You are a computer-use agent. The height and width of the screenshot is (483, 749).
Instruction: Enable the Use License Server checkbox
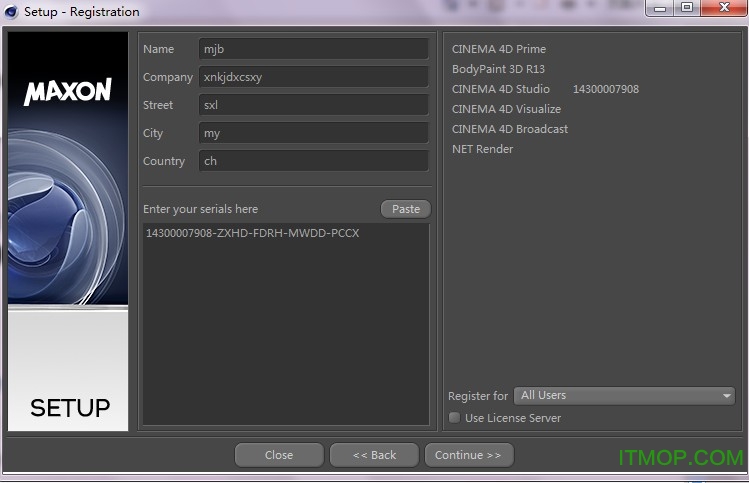pyautogui.click(x=455, y=418)
